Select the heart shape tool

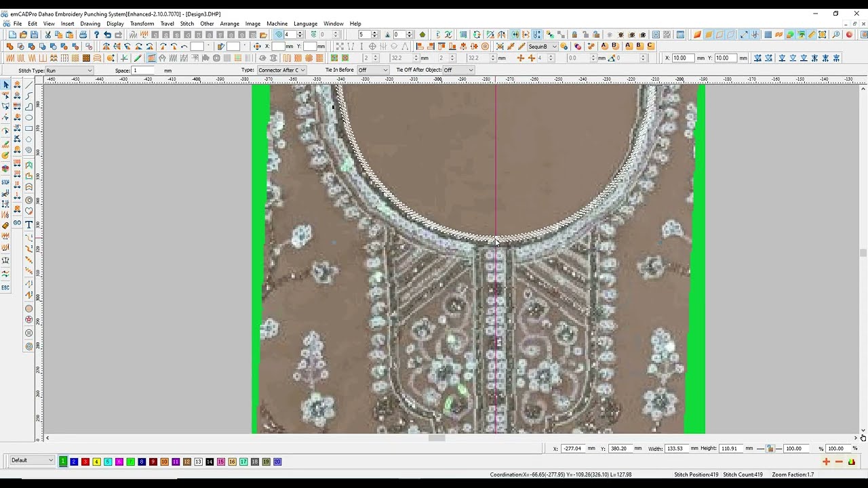pos(28,211)
